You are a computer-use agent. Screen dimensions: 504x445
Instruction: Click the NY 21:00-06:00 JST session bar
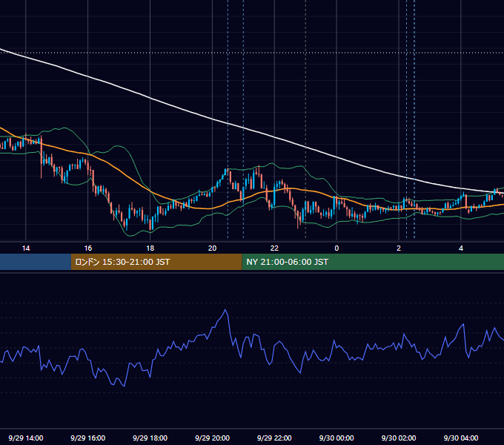click(x=373, y=262)
